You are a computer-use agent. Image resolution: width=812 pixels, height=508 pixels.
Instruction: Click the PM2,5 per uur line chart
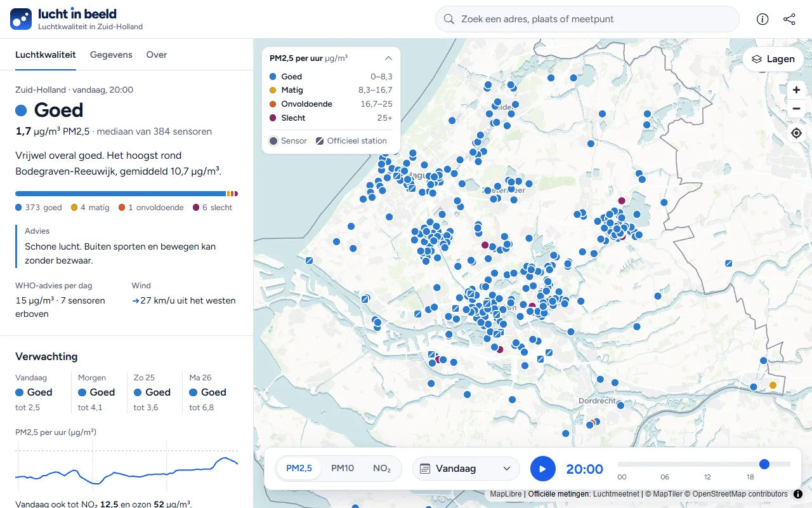pyautogui.click(x=126, y=467)
